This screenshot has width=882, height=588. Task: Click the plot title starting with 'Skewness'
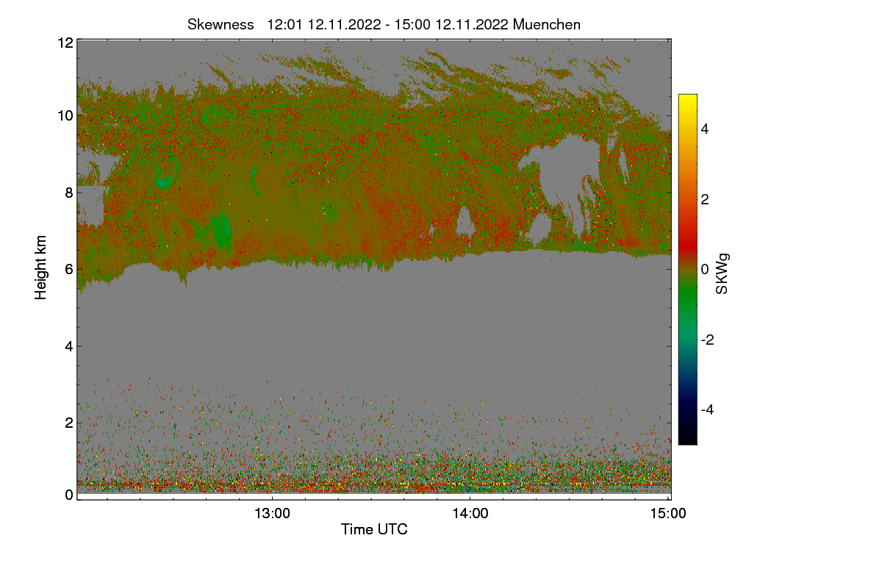click(384, 24)
